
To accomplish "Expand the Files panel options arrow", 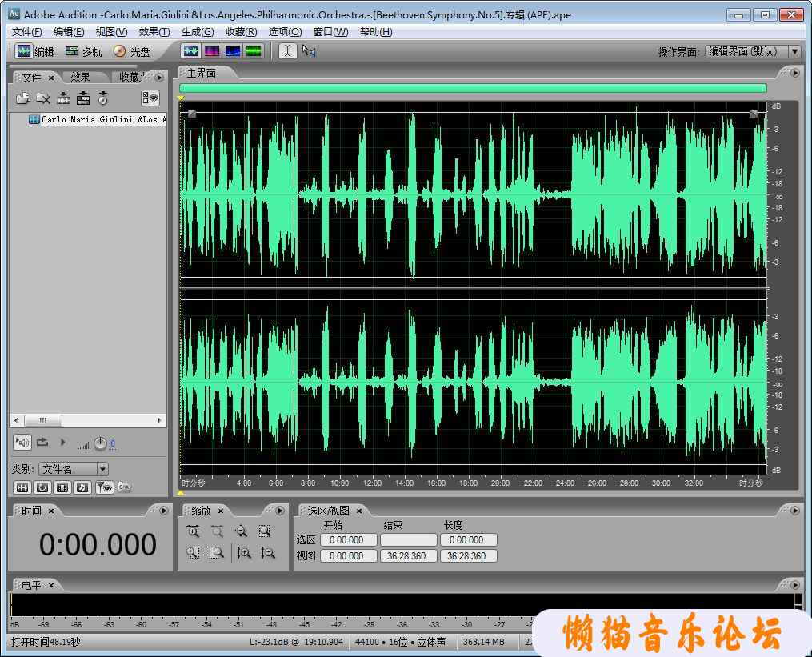I will (x=159, y=77).
